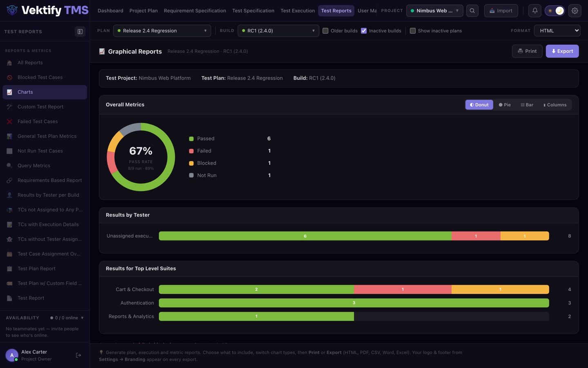
Task: Click the Passed legend green swatch
Action: tap(191, 139)
